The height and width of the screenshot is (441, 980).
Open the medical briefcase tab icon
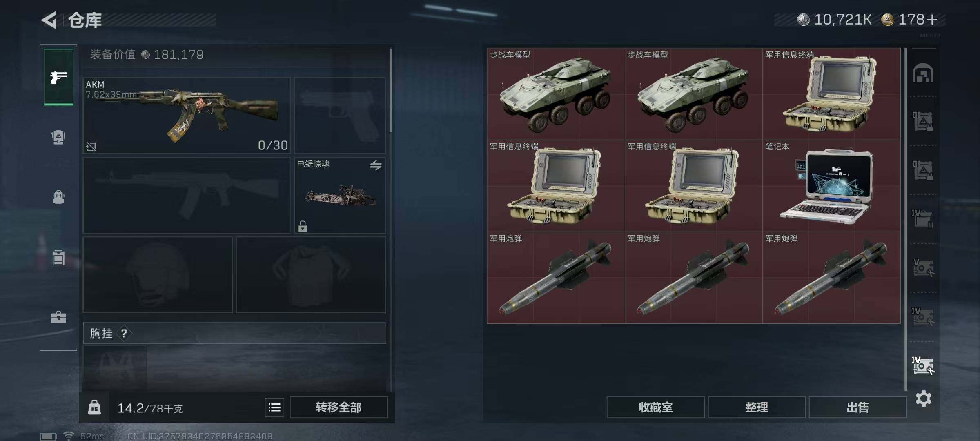point(58,317)
